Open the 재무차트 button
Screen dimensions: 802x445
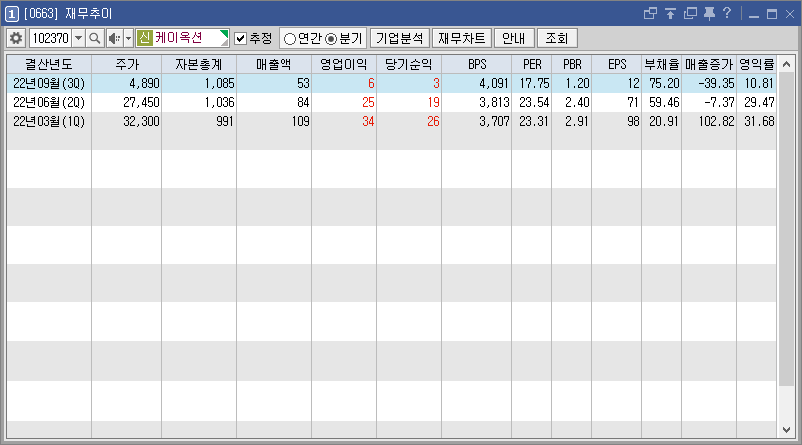point(462,38)
